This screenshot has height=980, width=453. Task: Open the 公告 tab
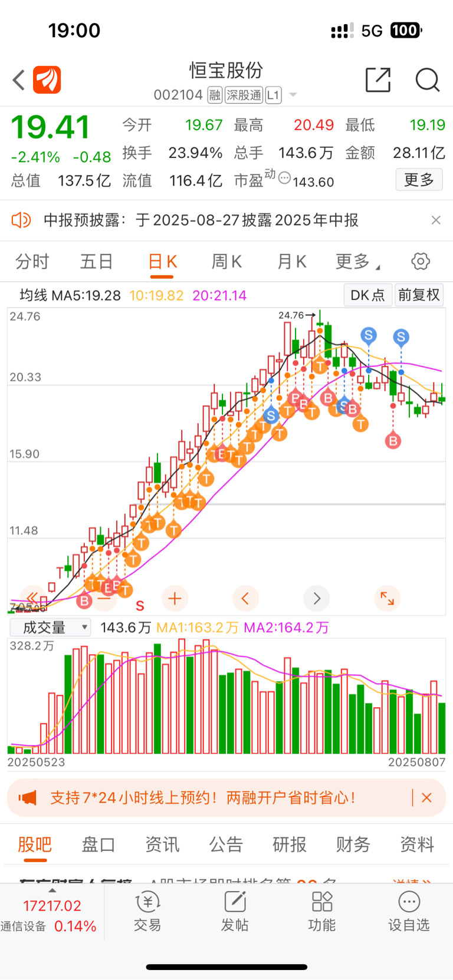click(x=226, y=844)
